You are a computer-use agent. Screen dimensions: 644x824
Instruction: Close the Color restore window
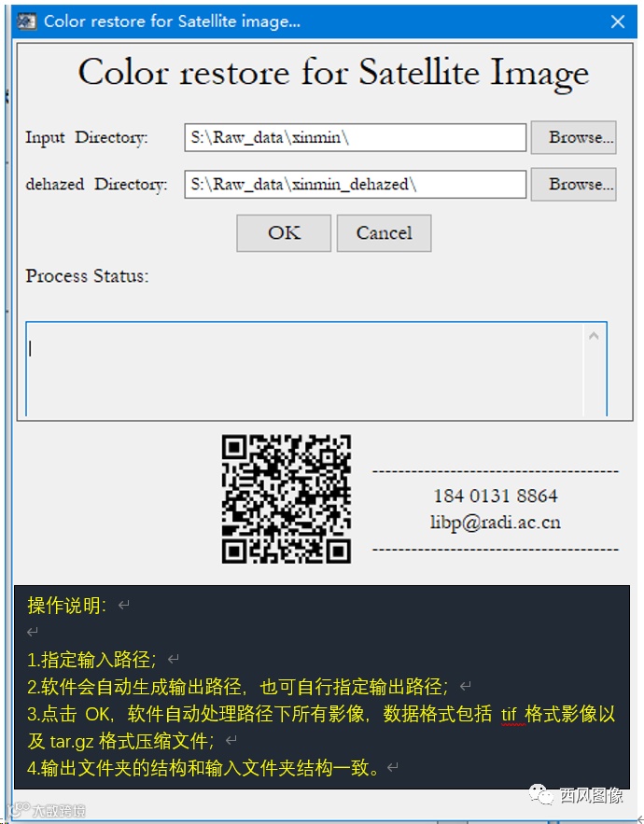click(x=618, y=21)
